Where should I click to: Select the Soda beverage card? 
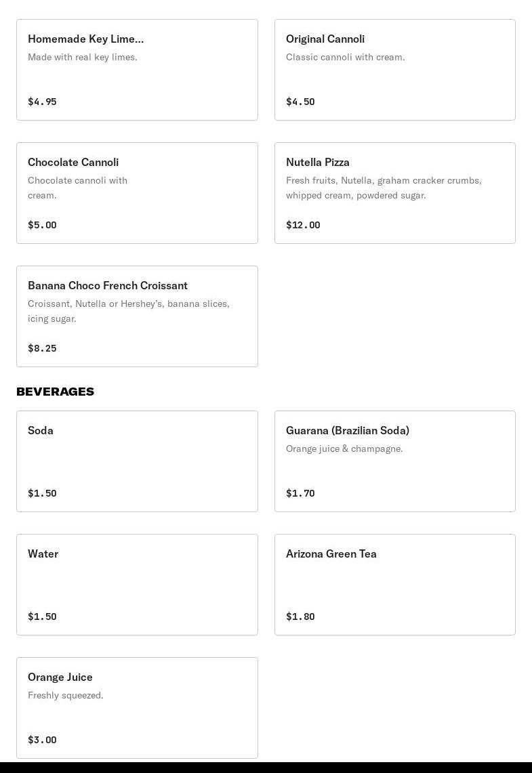137,461
